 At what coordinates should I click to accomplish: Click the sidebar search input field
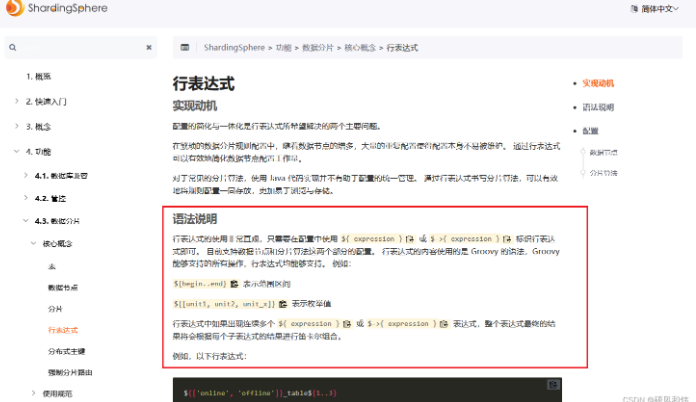[80, 47]
